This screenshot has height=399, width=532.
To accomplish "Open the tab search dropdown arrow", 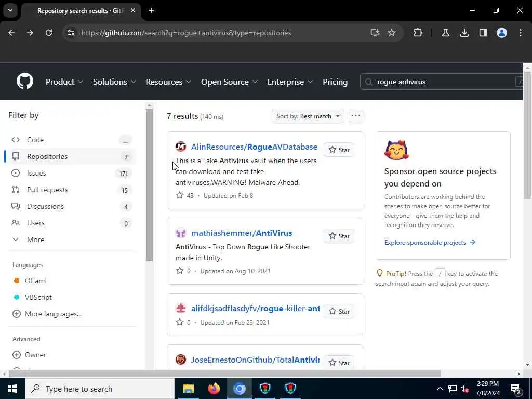I will pos(10,10).
